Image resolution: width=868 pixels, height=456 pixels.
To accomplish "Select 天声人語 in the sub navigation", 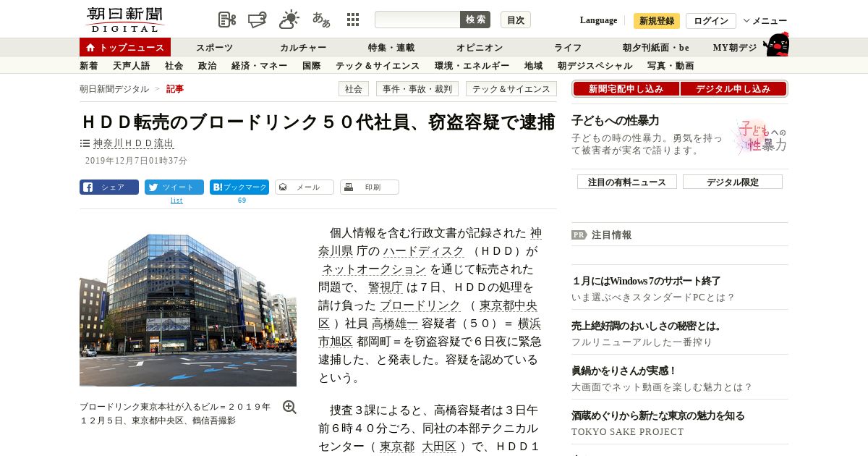I will (131, 66).
